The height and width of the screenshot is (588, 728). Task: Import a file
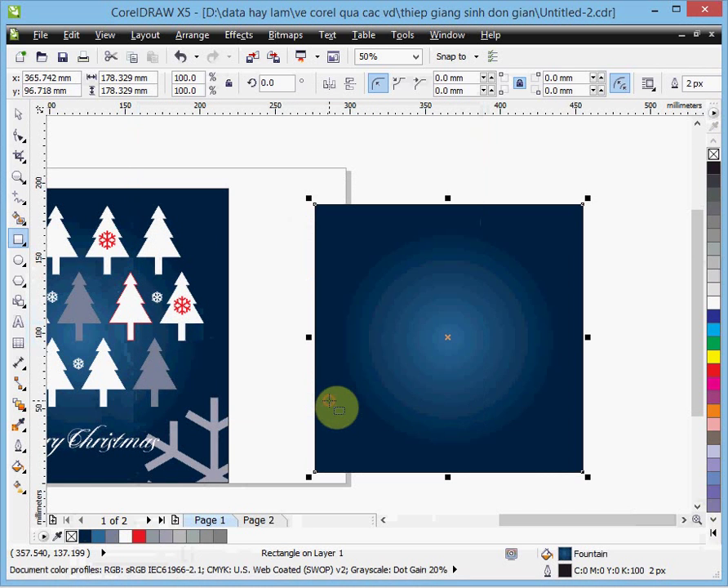coord(252,56)
